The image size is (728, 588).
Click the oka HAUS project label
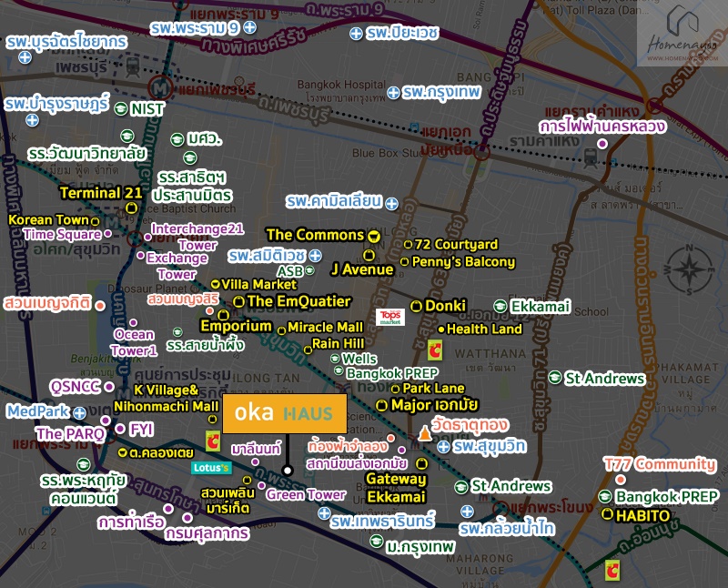pyautogui.click(x=285, y=414)
